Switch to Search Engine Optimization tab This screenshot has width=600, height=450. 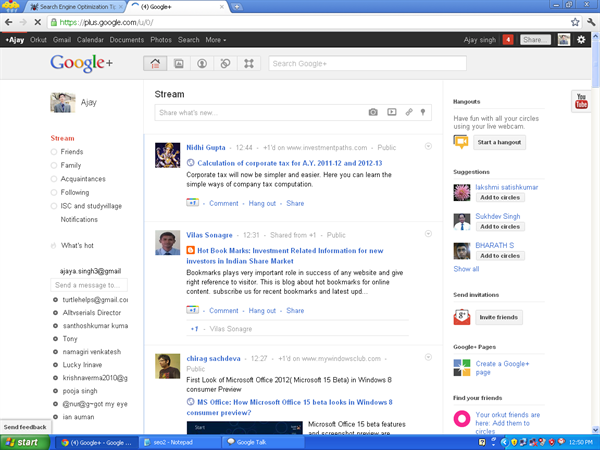point(76,7)
